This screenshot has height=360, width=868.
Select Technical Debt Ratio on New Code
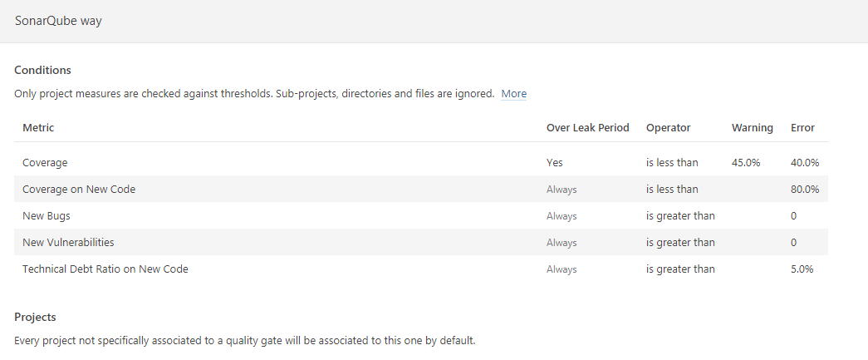105,269
